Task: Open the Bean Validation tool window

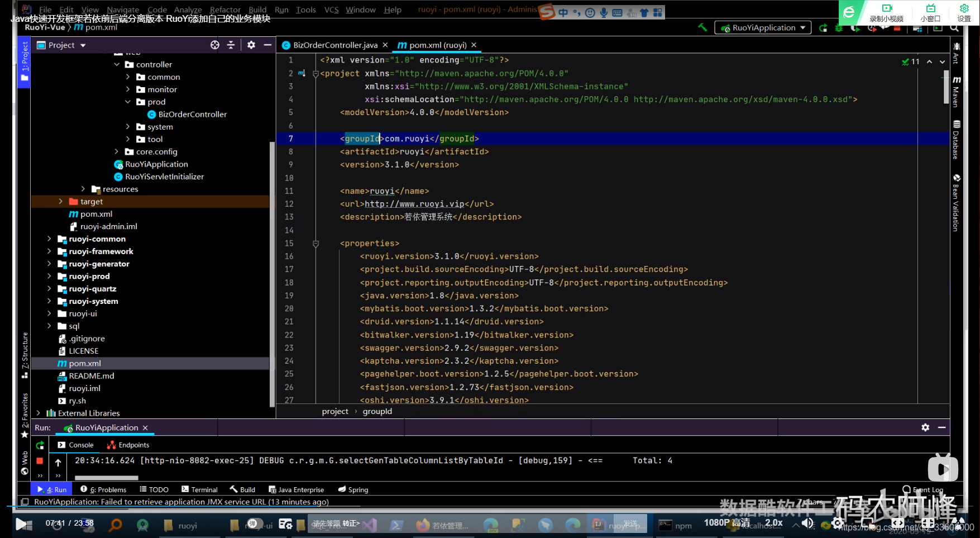Action: 956,202
